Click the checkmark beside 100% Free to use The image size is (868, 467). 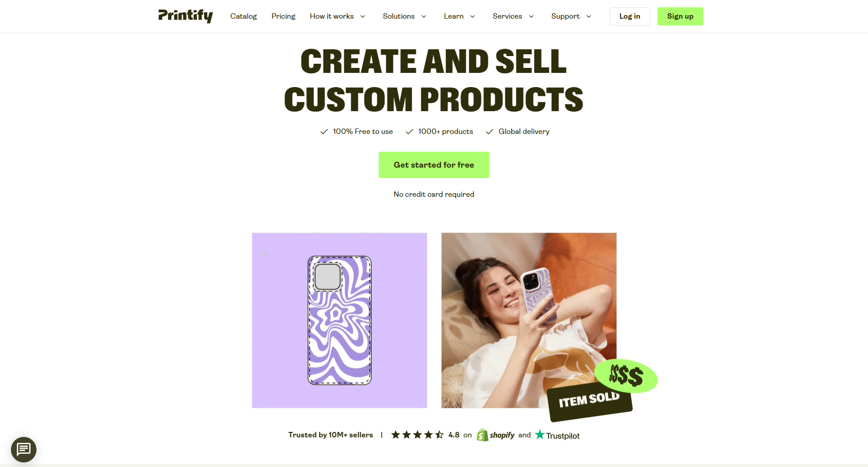324,132
